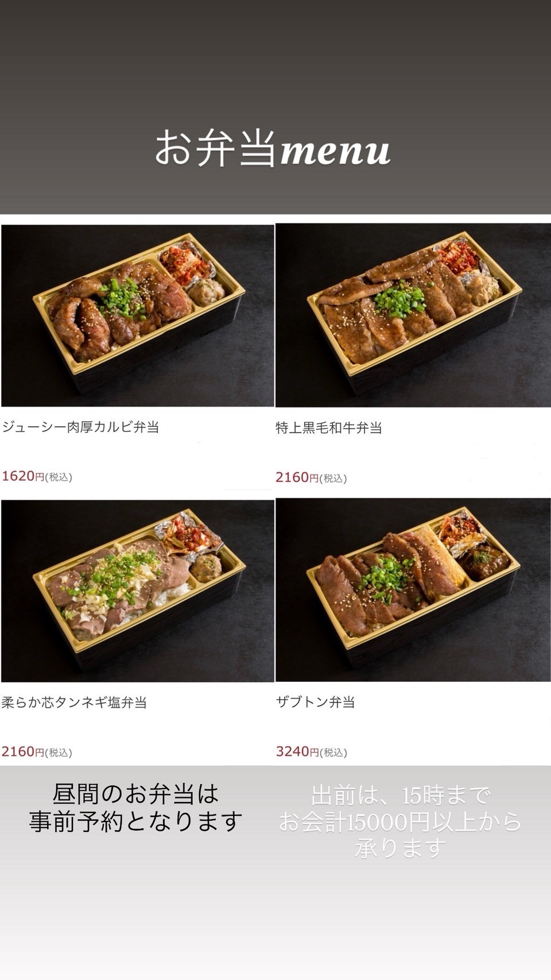Open the 特上黒毛和牛弁当 photo
Viewport: 551px width, 980px height.
point(413,315)
